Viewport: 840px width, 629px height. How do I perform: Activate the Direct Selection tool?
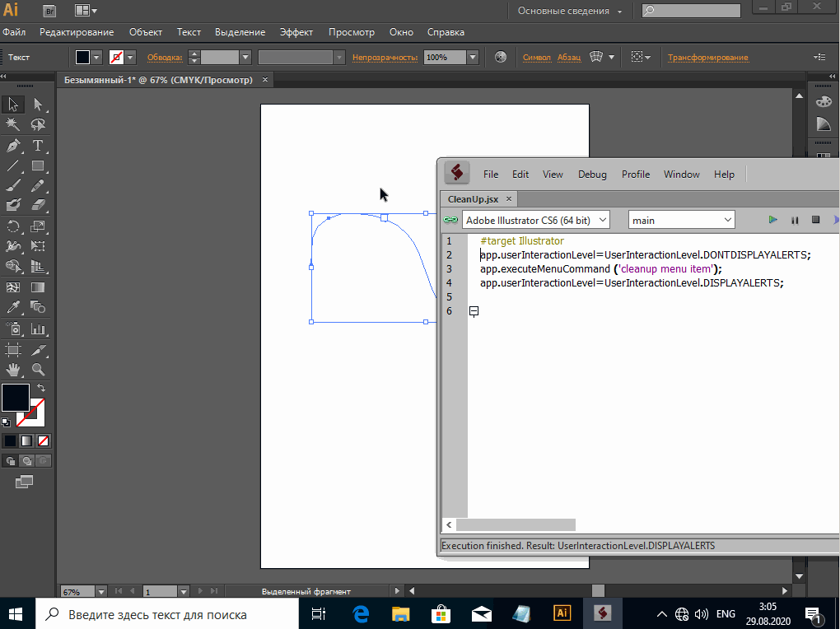point(38,105)
